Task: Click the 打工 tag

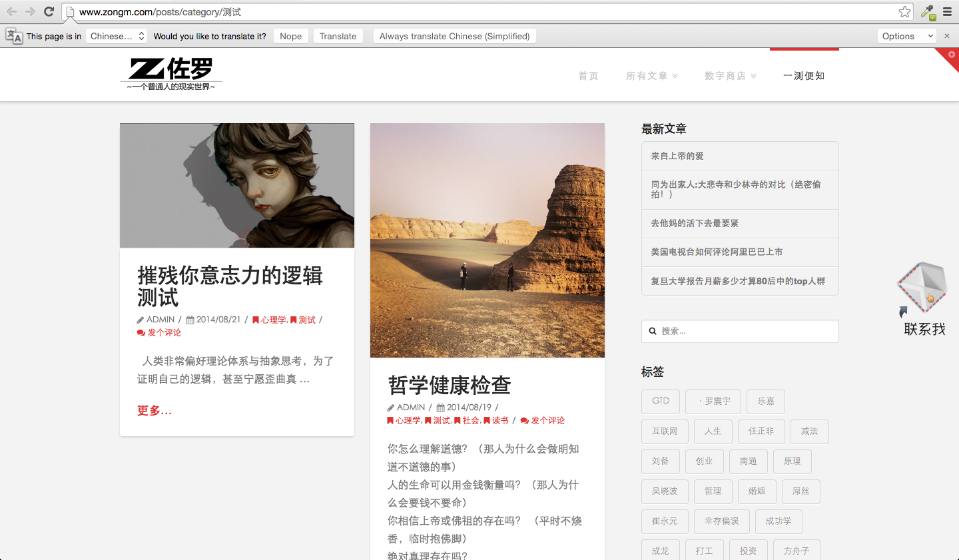Action: (x=705, y=550)
